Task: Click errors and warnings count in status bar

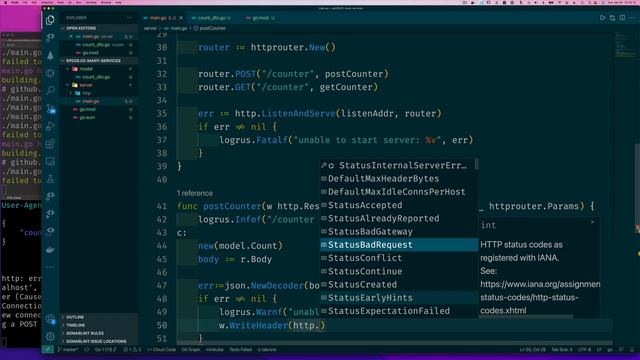Action: click(x=132, y=350)
